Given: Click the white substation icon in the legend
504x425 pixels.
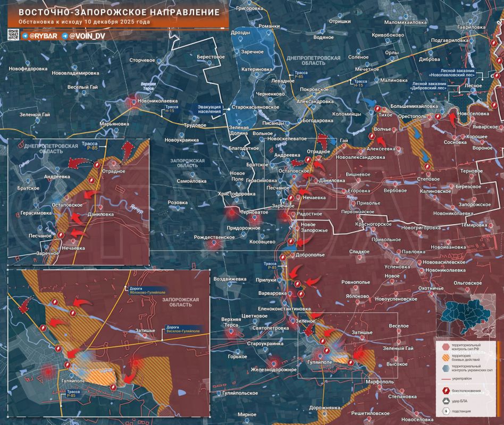Looking at the screenshot, I should (x=445, y=411).
